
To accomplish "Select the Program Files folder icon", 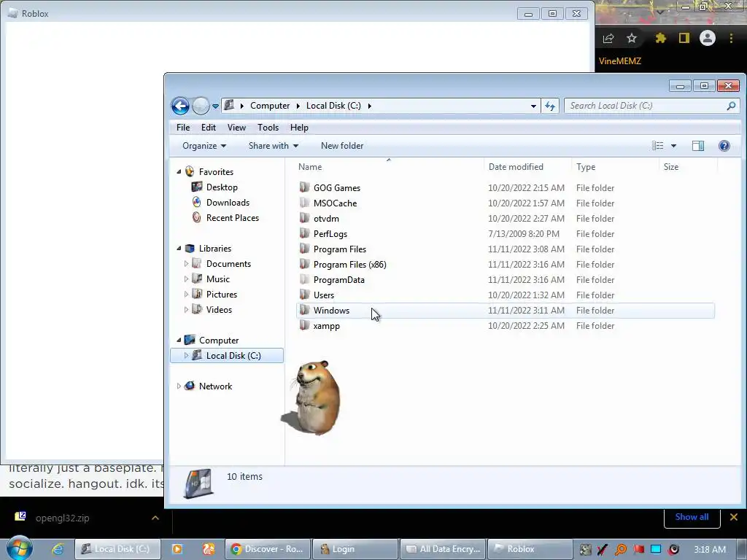I will point(304,249).
